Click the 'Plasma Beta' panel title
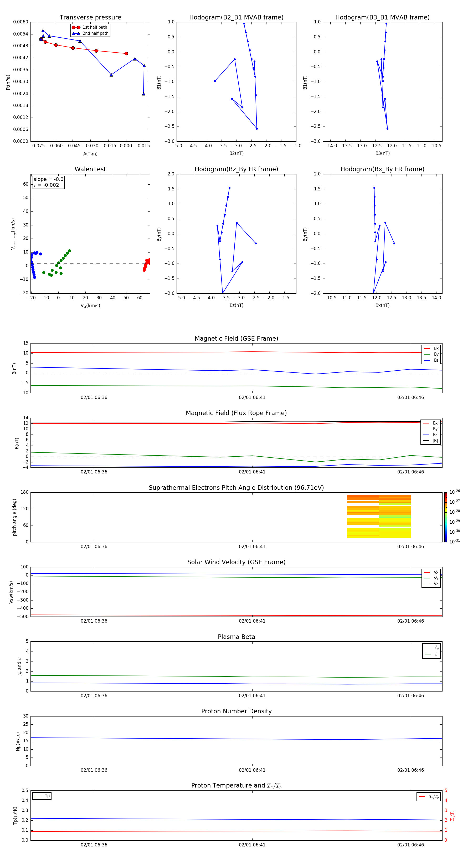The height and width of the screenshot is (868, 473). coord(236,637)
